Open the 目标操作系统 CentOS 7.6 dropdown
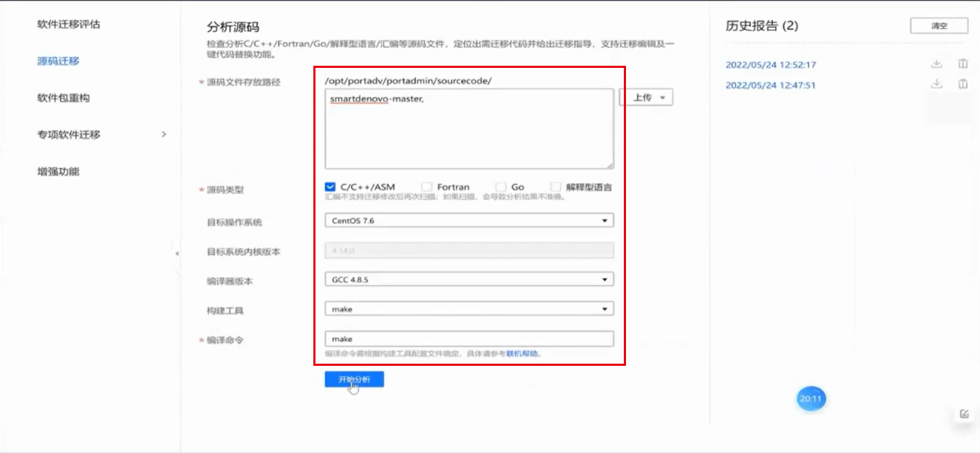980x453 pixels. pos(469,221)
